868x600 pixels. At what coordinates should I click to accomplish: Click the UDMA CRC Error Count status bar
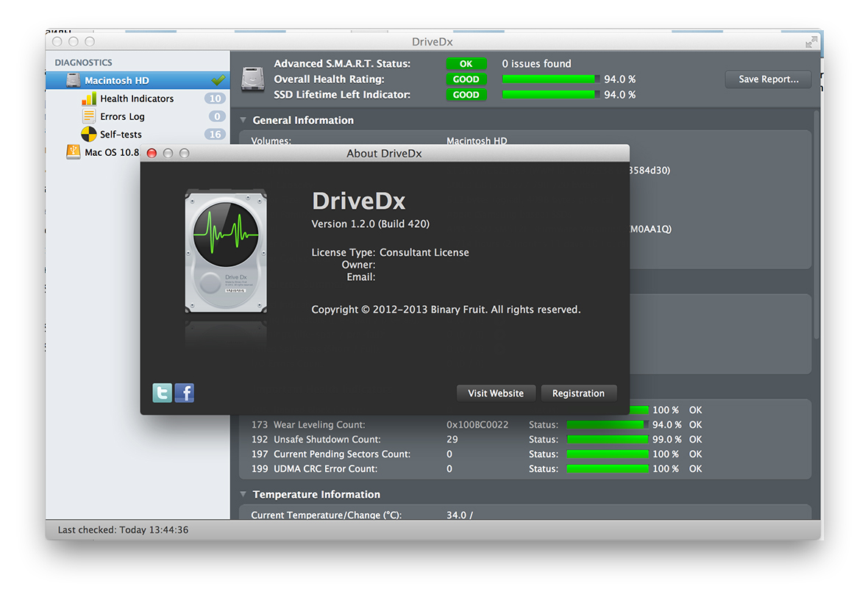coord(608,469)
